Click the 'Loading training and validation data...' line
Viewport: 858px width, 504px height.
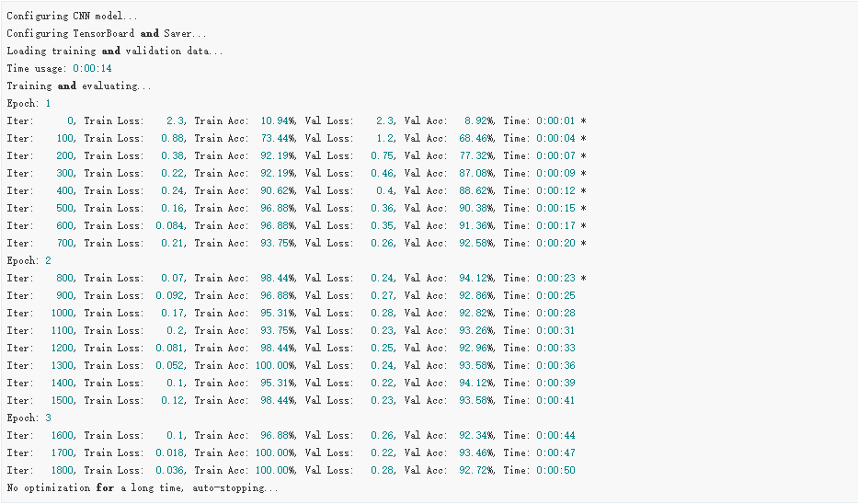coord(114,51)
